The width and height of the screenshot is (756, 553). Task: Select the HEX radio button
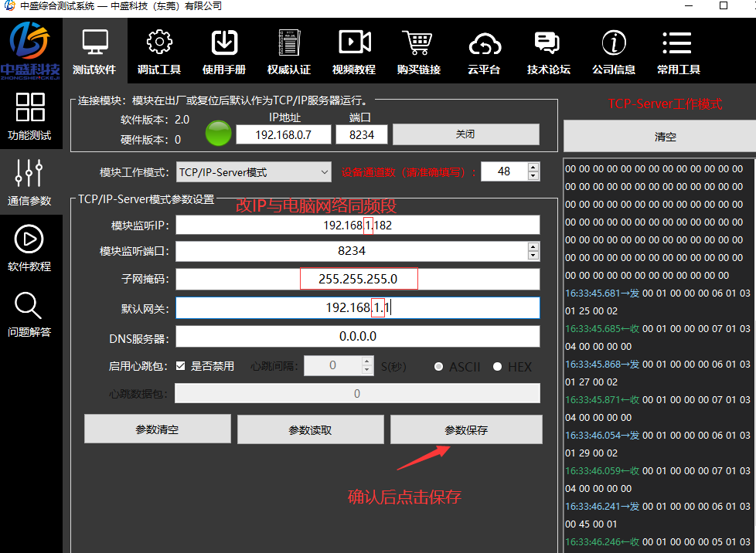497,367
